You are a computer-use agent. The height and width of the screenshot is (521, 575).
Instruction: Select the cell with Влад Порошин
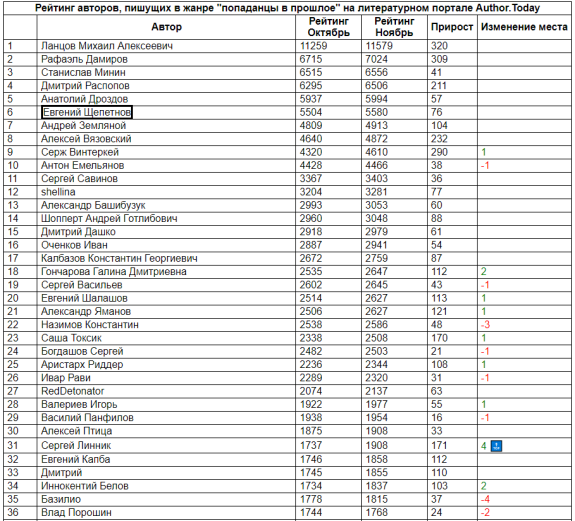click(x=166, y=513)
